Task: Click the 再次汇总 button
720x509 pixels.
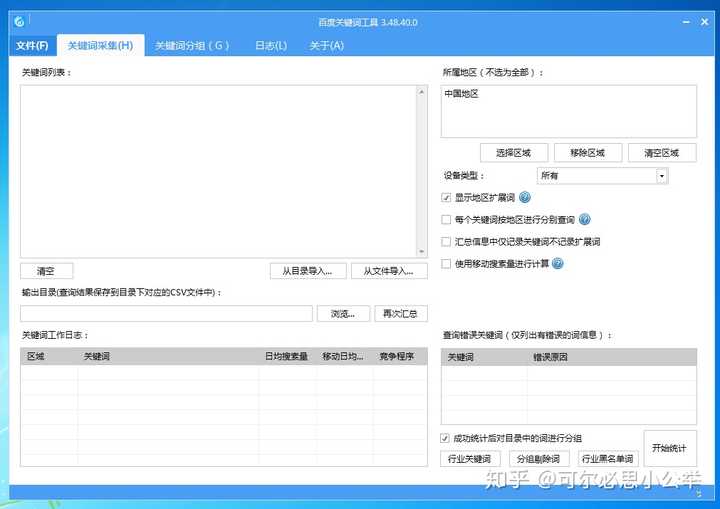Action: [401, 314]
